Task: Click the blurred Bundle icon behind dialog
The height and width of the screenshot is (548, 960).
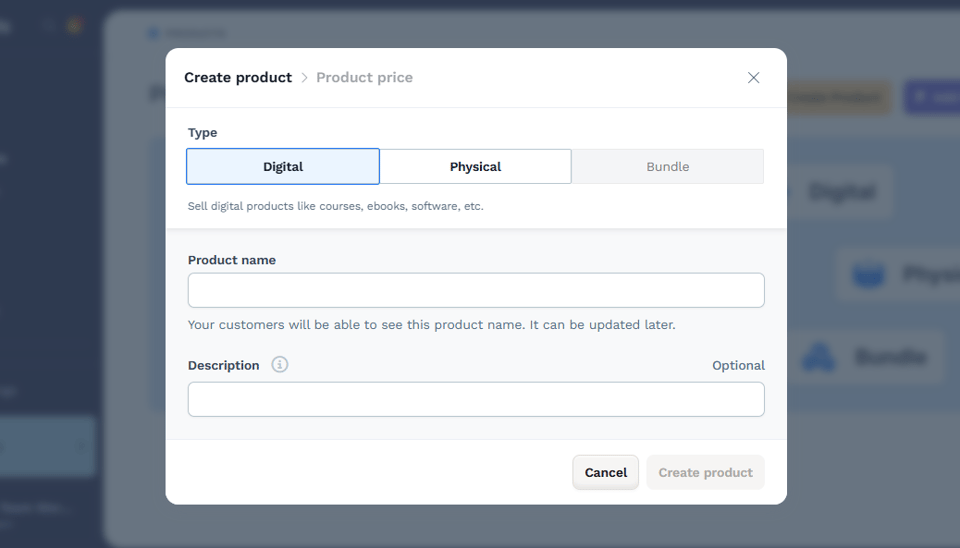Action: click(819, 357)
